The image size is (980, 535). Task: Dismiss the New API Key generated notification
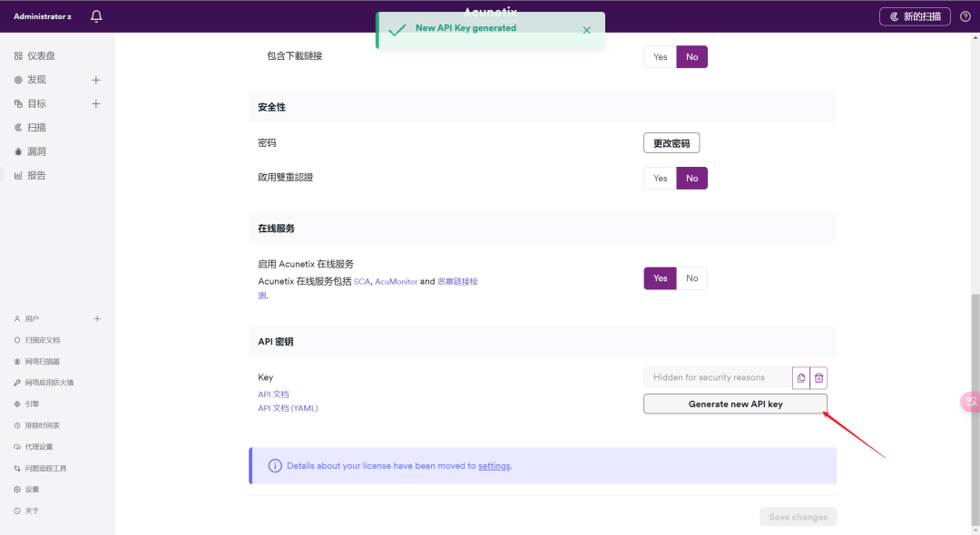click(x=586, y=30)
